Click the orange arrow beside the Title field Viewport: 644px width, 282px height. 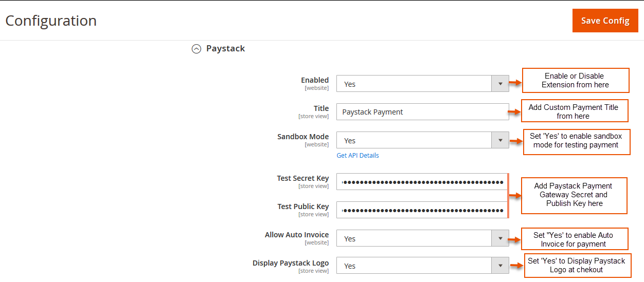point(515,111)
